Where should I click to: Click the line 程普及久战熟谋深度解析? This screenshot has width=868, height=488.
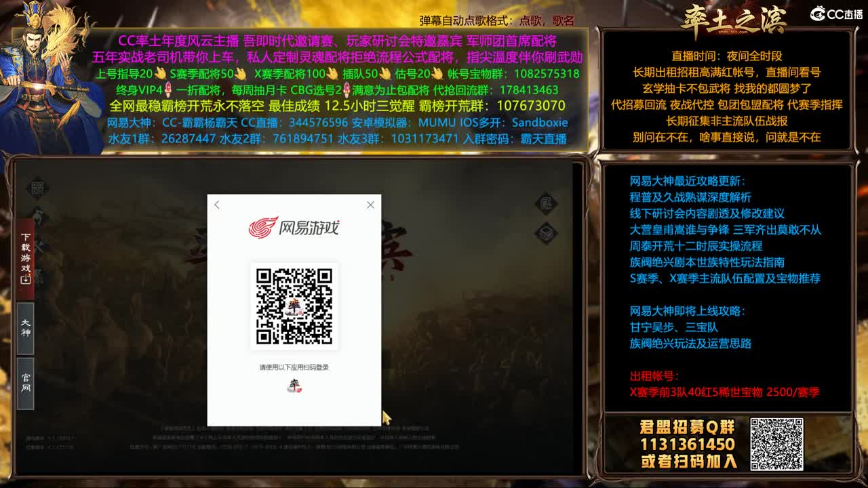[x=690, y=197]
